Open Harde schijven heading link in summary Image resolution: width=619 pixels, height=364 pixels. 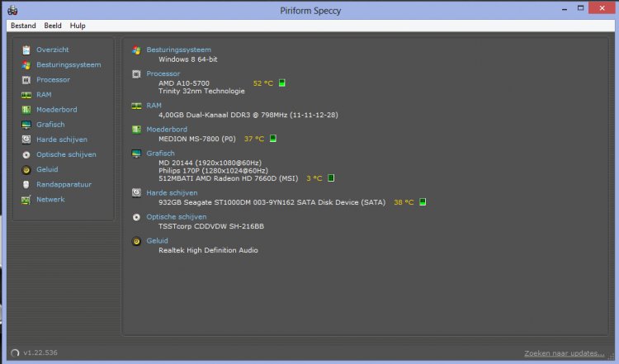[x=172, y=192]
